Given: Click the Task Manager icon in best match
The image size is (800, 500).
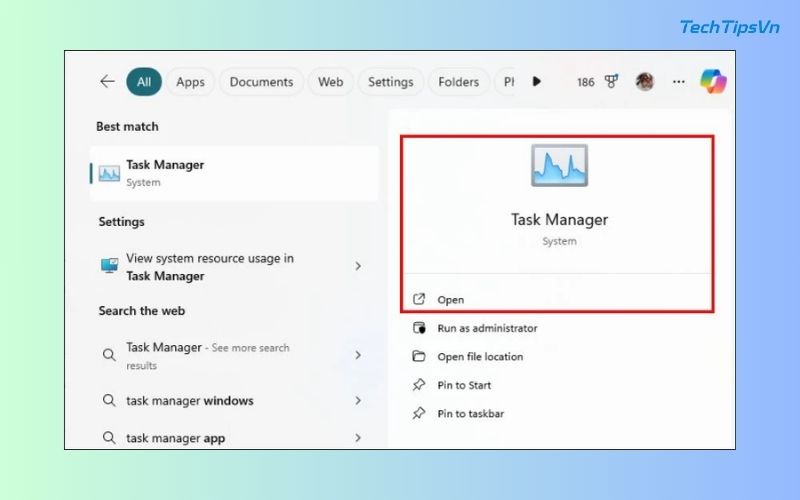Looking at the screenshot, I should pos(109,173).
